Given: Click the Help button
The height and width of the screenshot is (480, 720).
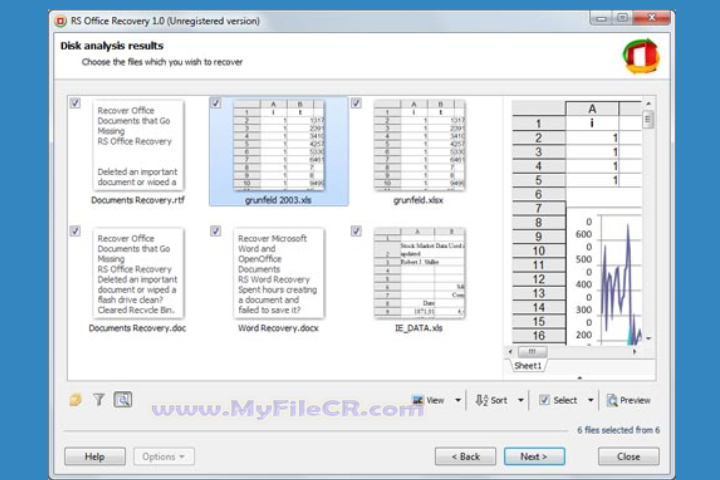Looking at the screenshot, I should [95, 457].
